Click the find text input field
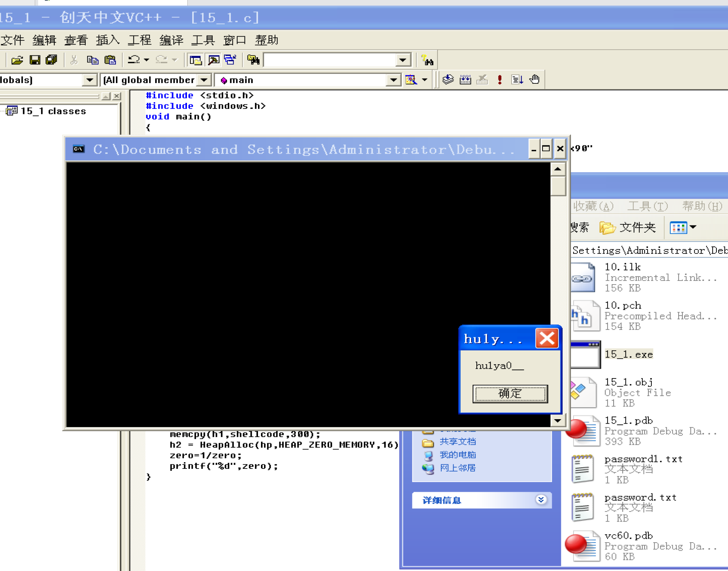Screen dimensions: 728x571 [x=330, y=60]
